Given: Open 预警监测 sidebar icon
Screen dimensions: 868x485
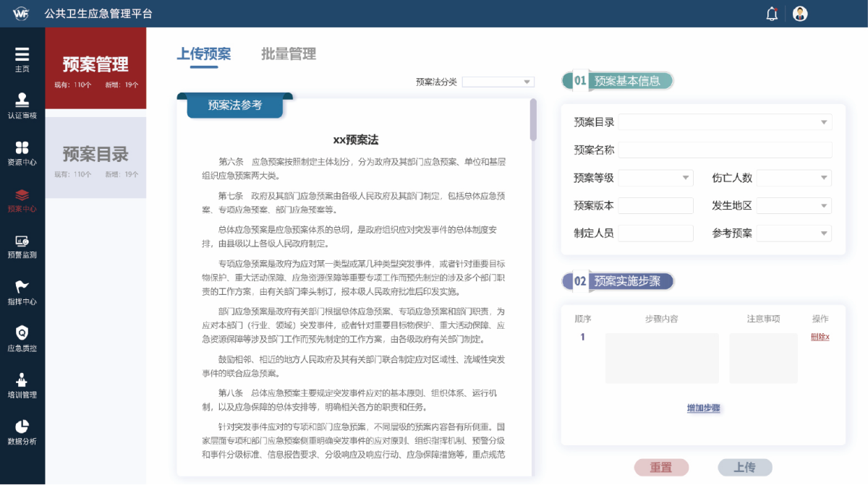Looking at the screenshot, I should pyautogui.click(x=22, y=241).
